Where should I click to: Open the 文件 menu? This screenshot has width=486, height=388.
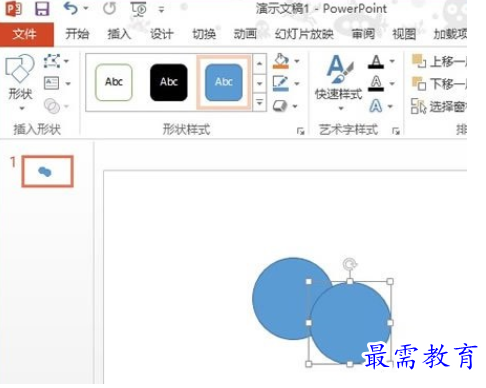(x=24, y=34)
